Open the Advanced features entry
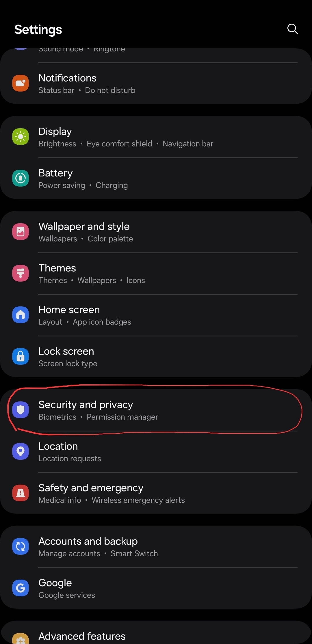 click(x=156, y=633)
